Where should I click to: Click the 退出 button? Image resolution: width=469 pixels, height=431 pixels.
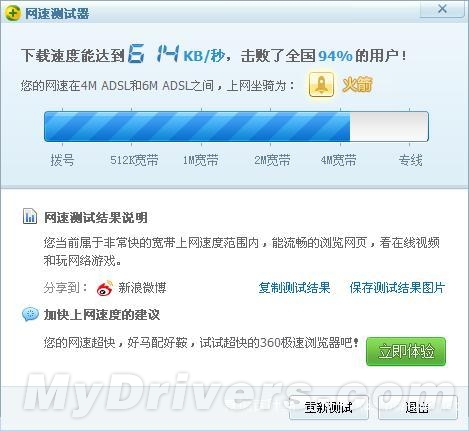(418, 407)
